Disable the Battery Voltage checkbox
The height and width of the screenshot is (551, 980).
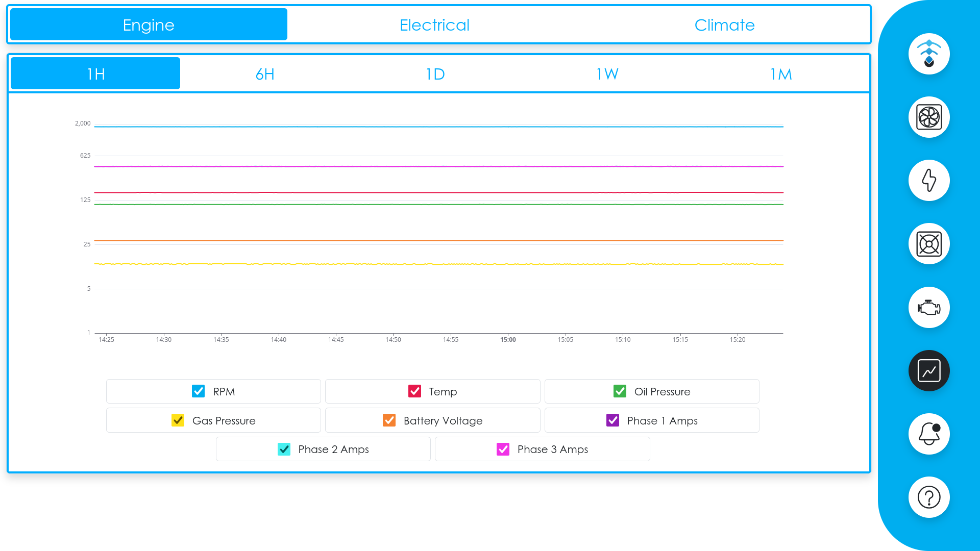pos(389,420)
